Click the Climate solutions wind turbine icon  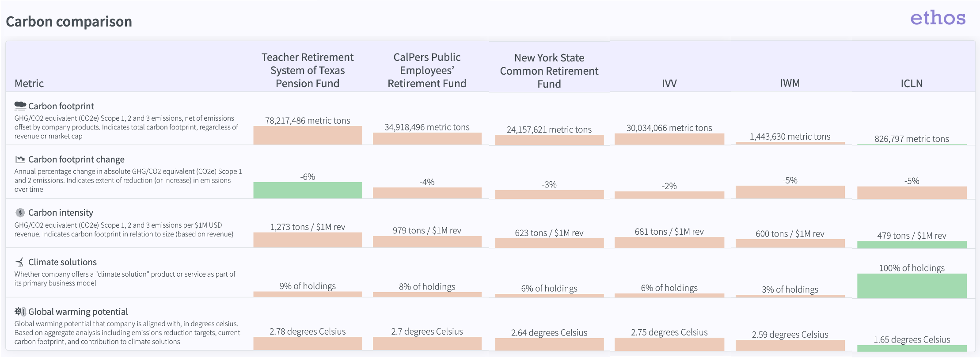(20, 262)
